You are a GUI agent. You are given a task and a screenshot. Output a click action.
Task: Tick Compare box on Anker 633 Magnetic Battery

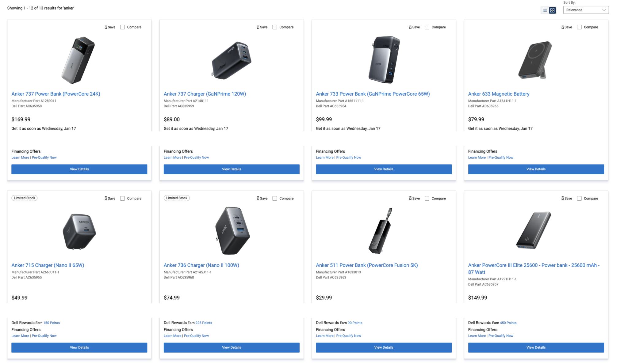[579, 27]
